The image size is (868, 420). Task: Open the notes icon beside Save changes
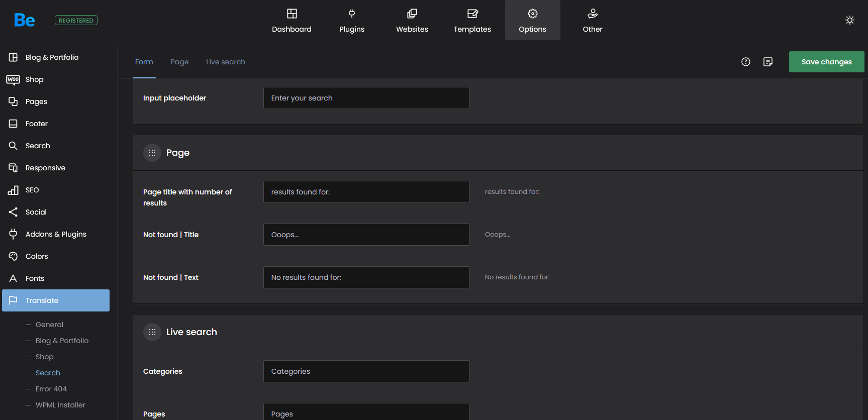(768, 62)
